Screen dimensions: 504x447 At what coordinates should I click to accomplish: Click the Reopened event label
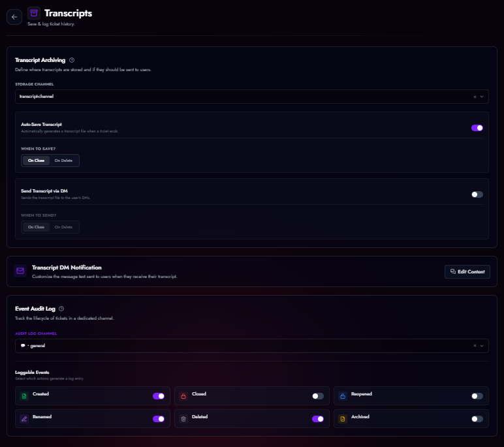point(361,394)
